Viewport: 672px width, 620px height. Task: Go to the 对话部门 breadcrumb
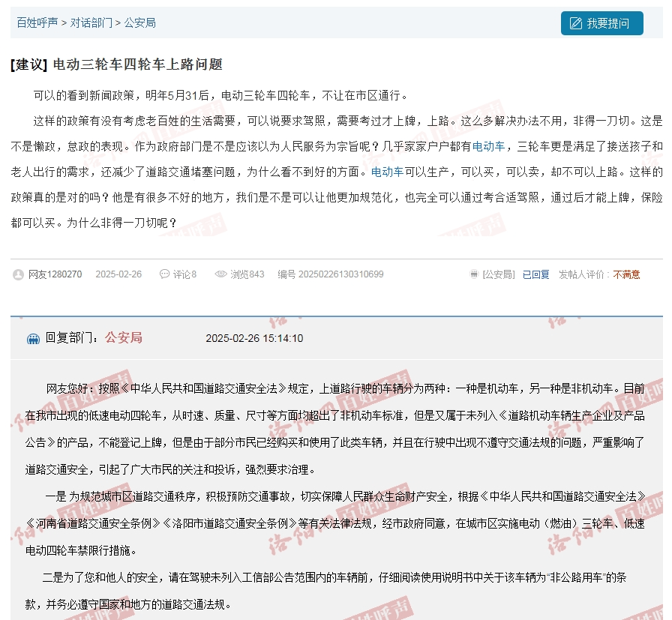pyautogui.click(x=91, y=22)
